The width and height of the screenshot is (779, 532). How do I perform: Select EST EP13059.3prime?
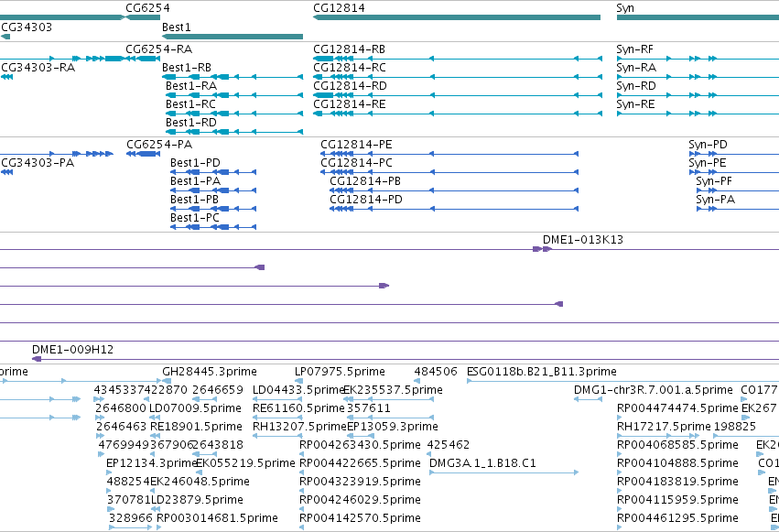pyautogui.click(x=393, y=427)
